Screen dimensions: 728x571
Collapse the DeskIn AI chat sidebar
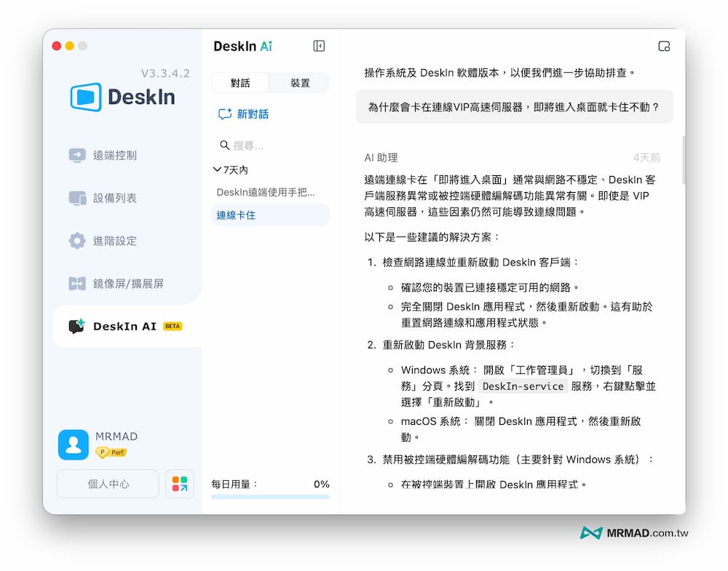tap(318, 45)
